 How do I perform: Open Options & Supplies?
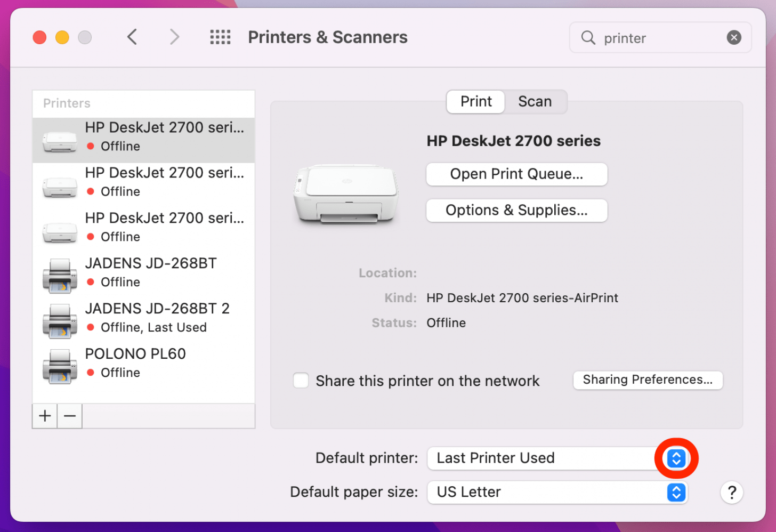pyautogui.click(x=516, y=211)
